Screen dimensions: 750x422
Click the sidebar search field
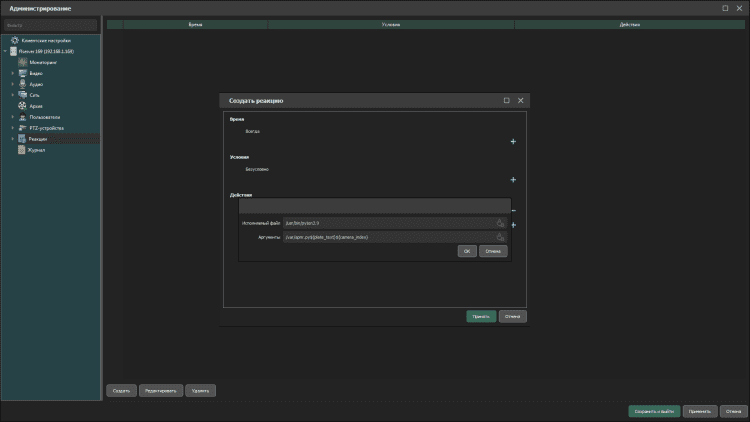50,25
